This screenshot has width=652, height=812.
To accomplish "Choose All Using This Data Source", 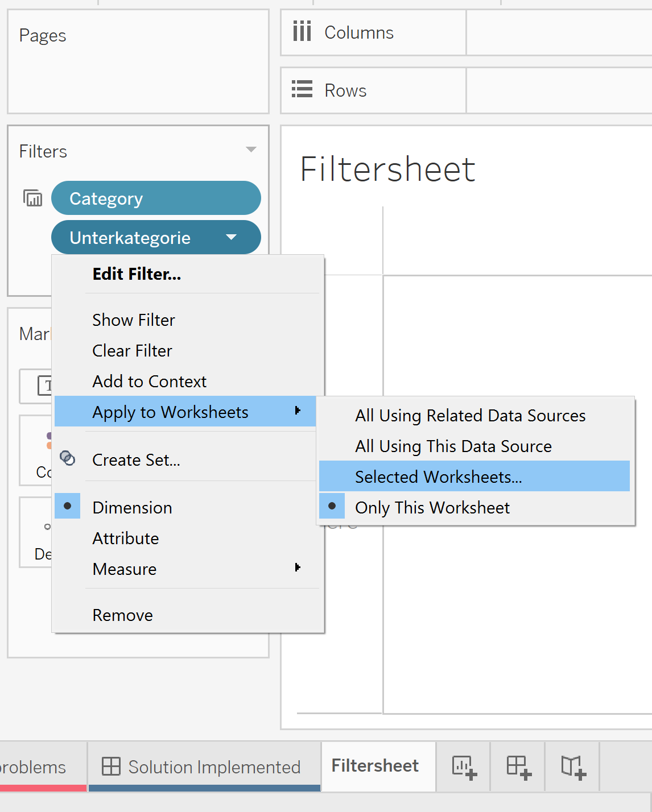I will (453, 446).
